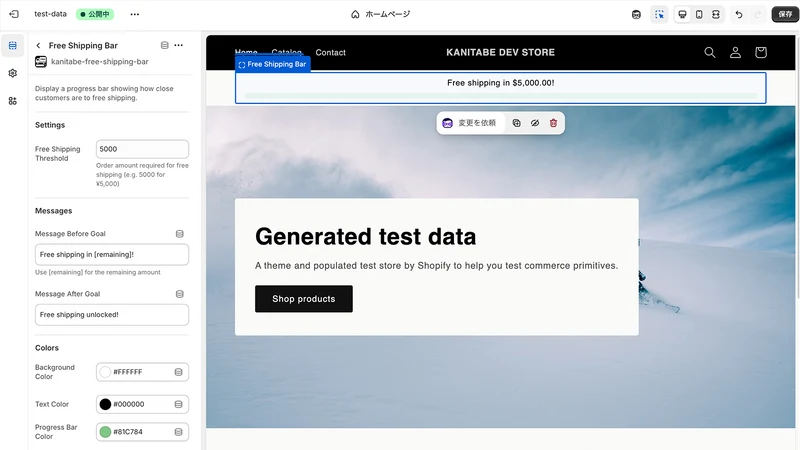This screenshot has height=450, width=800.
Task: Open the app embeds icon in the left rail
Action: click(x=13, y=101)
